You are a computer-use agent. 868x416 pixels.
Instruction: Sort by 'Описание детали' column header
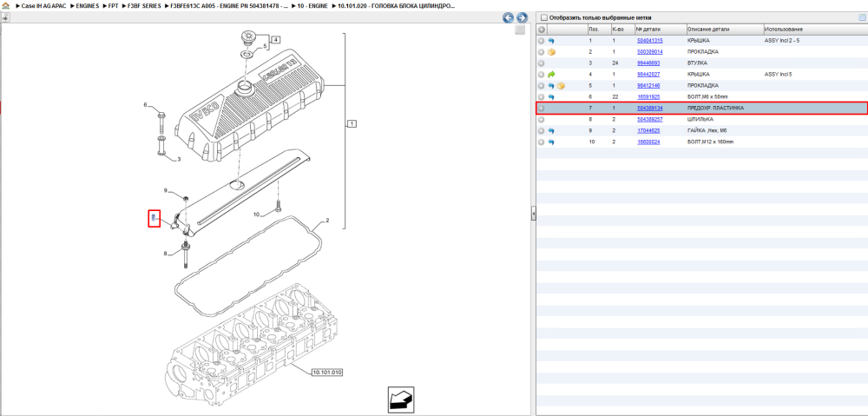click(x=708, y=30)
